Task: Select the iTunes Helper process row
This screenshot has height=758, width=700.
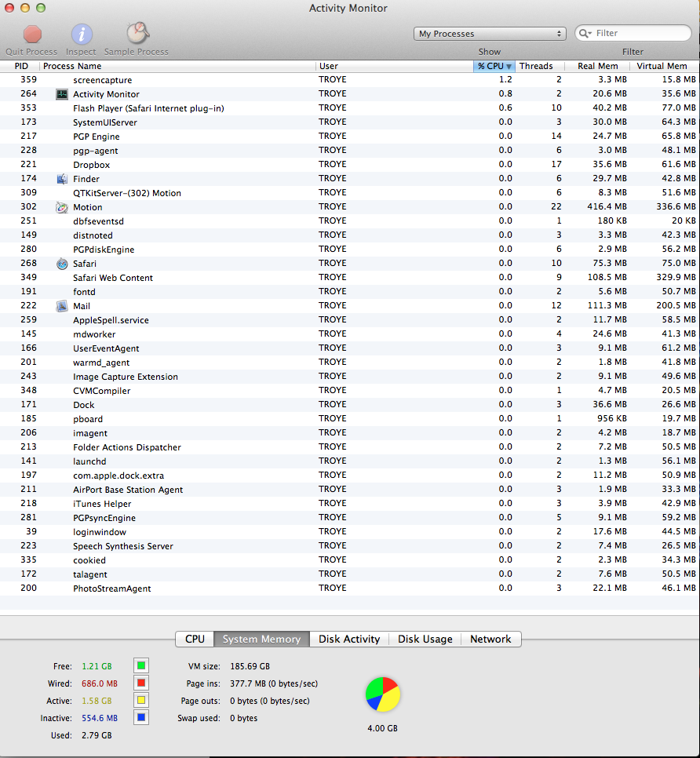Action: [x=350, y=504]
